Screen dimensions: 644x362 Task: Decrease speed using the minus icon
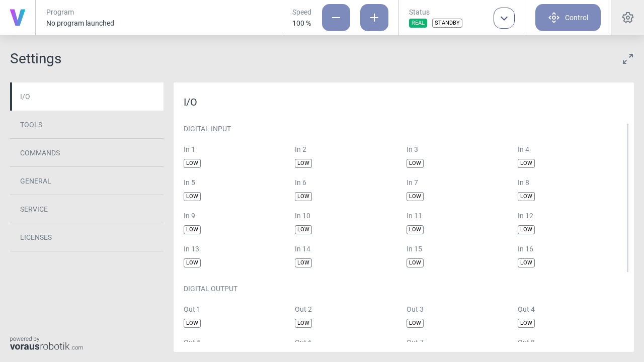336,17
